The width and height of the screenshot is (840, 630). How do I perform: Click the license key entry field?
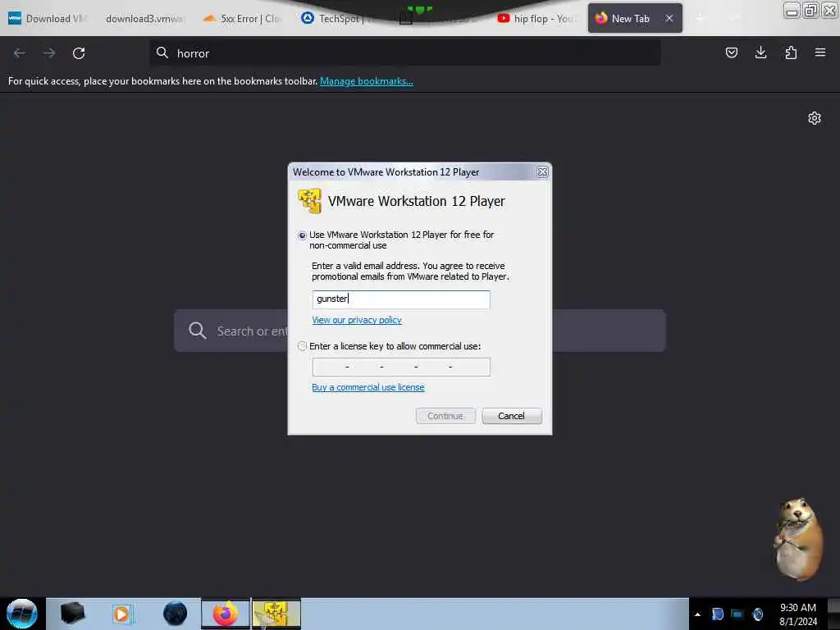click(400, 367)
